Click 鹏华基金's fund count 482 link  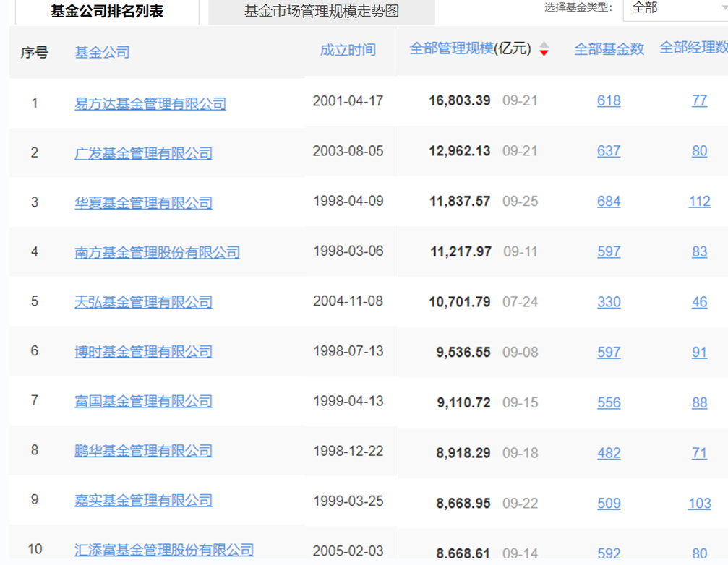tap(609, 452)
